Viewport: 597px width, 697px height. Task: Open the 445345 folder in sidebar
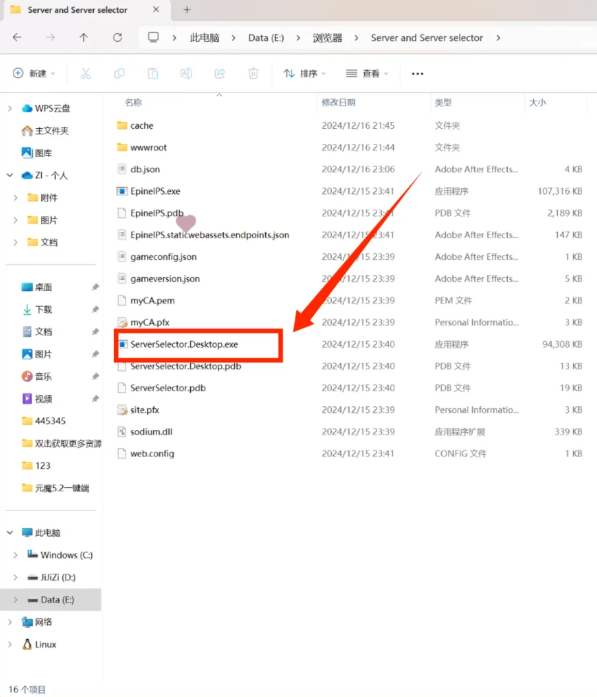click(44, 421)
